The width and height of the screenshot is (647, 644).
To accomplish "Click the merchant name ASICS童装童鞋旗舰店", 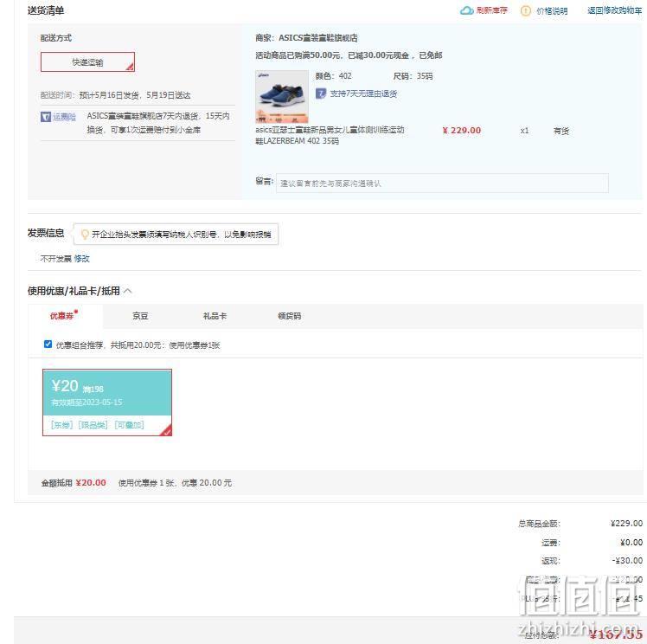I will tap(318, 38).
